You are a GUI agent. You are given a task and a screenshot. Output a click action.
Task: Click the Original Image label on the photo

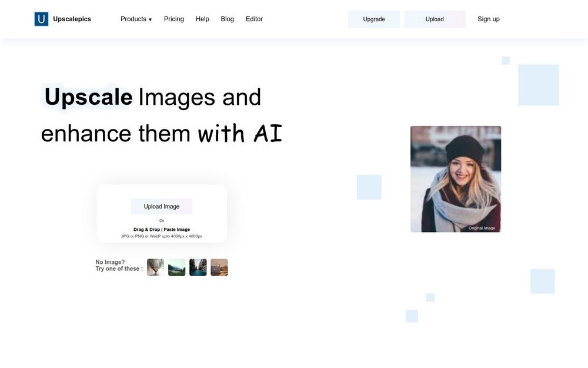click(482, 227)
